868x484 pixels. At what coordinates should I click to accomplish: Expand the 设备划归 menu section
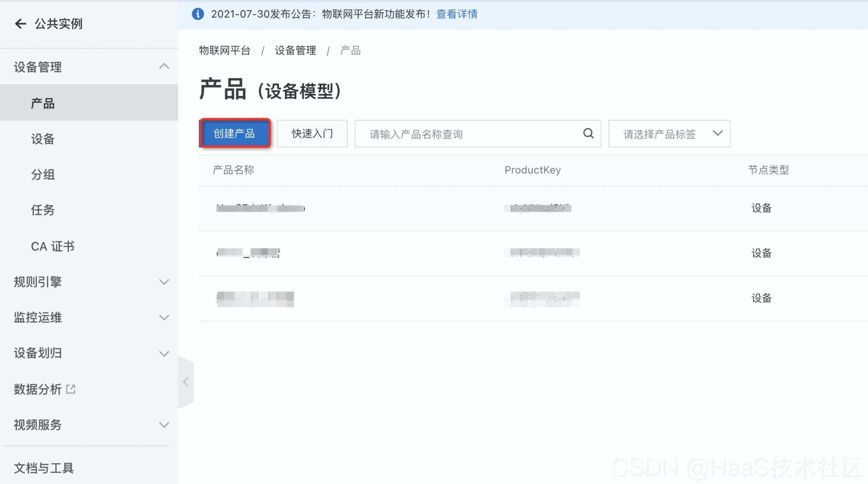point(164,353)
